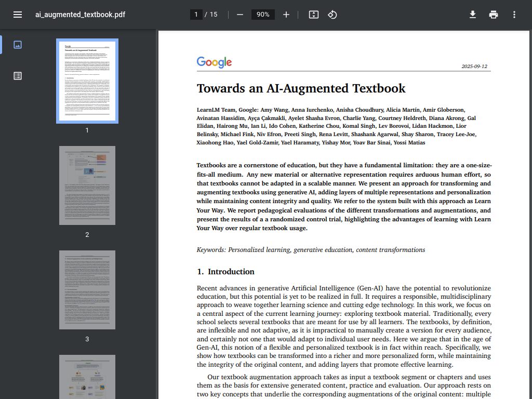Click the paper title 'Towards an AI-Augmented Textbook'
This screenshot has width=532, height=399.
(x=301, y=88)
